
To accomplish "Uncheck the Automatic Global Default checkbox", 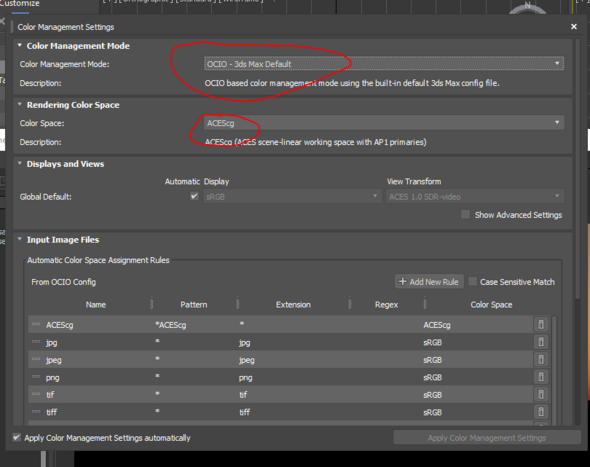I will pyautogui.click(x=194, y=196).
